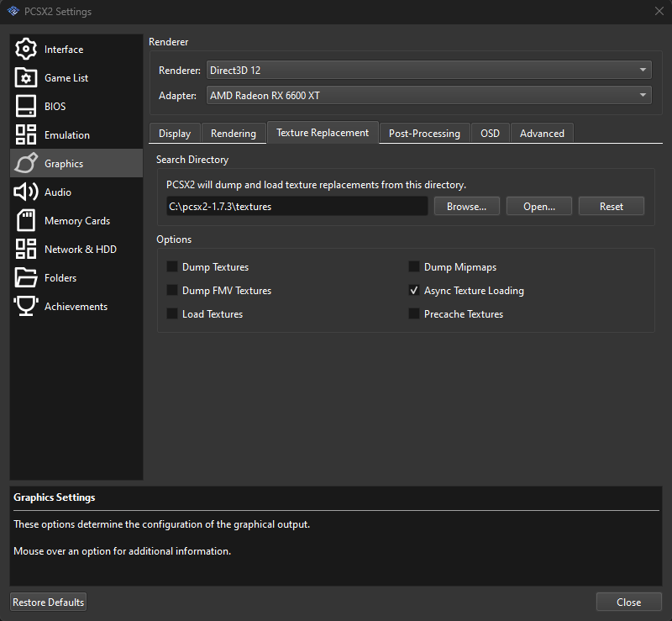Click the texture directory path field

coord(297,206)
